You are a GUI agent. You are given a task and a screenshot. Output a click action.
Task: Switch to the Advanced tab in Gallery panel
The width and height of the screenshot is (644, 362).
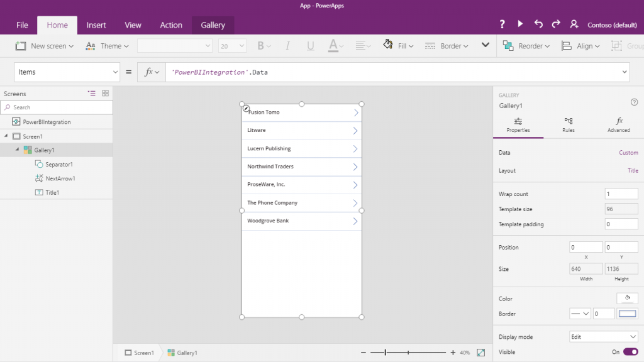[x=618, y=126]
